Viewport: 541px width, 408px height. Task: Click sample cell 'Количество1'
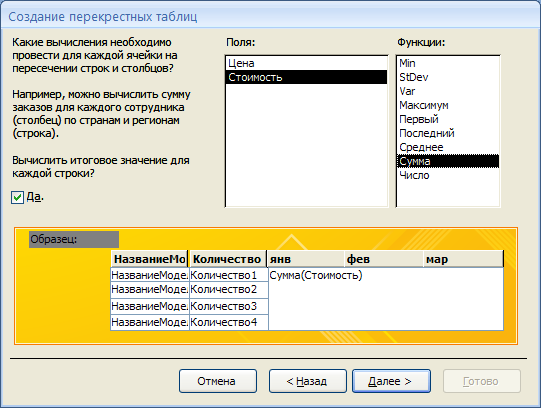(x=229, y=275)
